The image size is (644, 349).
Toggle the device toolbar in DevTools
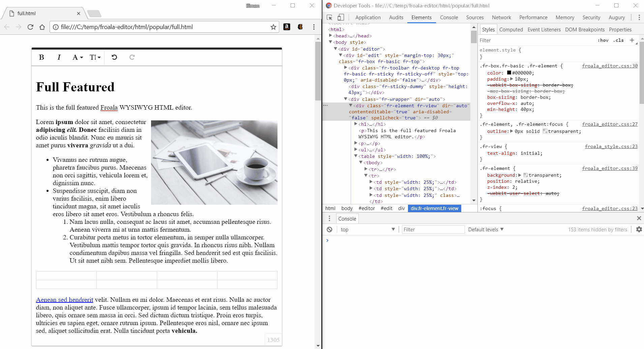click(x=341, y=18)
